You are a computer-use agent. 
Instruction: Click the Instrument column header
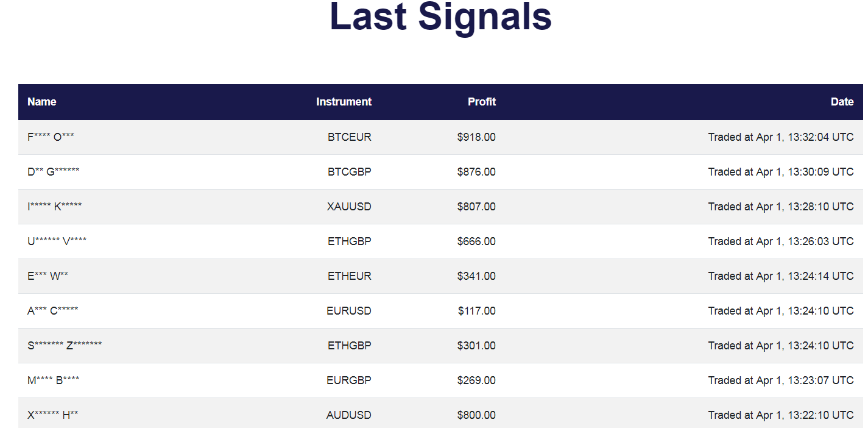[344, 102]
